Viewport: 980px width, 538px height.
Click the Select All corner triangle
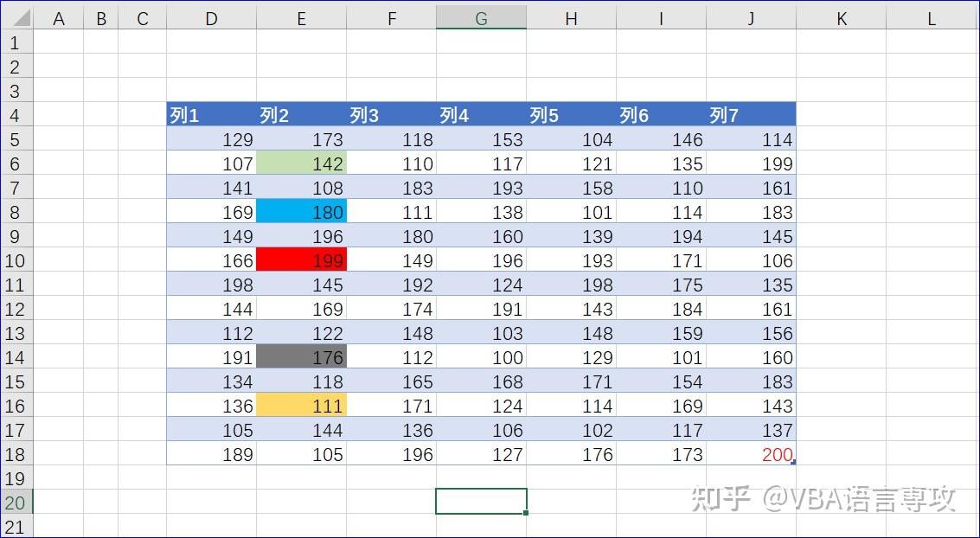point(22,18)
